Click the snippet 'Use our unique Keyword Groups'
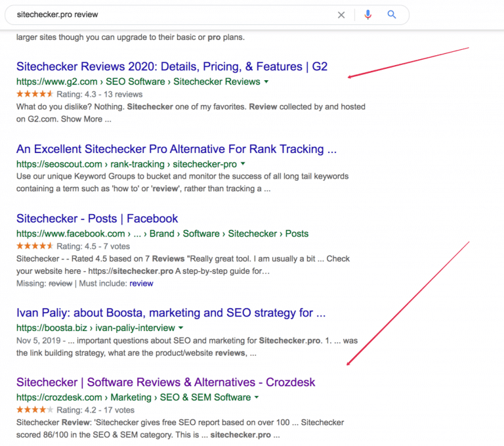The image size is (504, 446). [182, 183]
